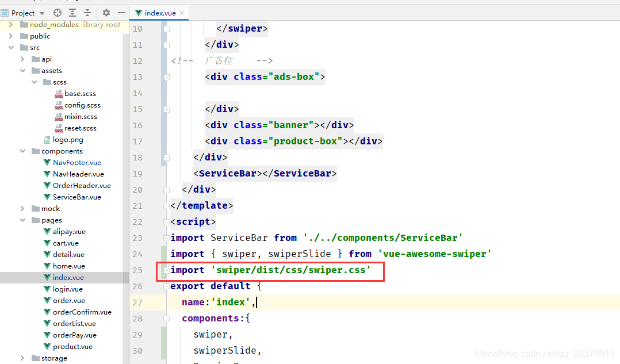Click the image icon beside logo.png
Image resolution: width=620 pixels, height=364 pixels.
pyautogui.click(x=47, y=139)
